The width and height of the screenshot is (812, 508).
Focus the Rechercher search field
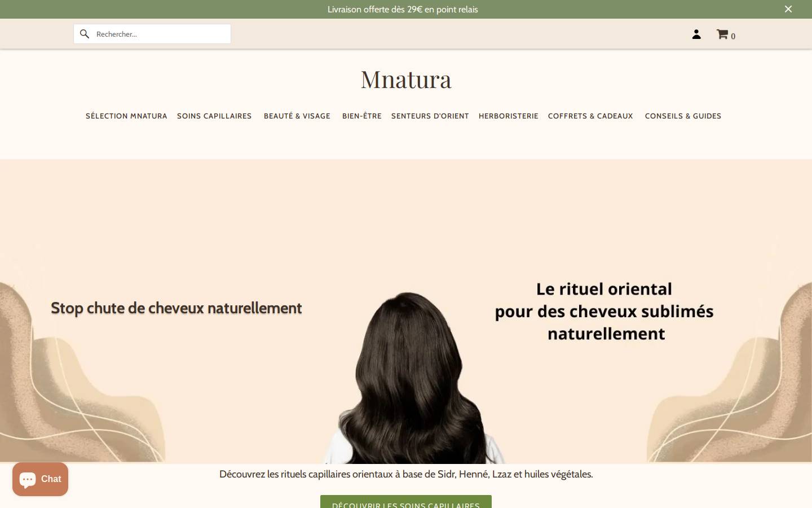tap(152, 34)
